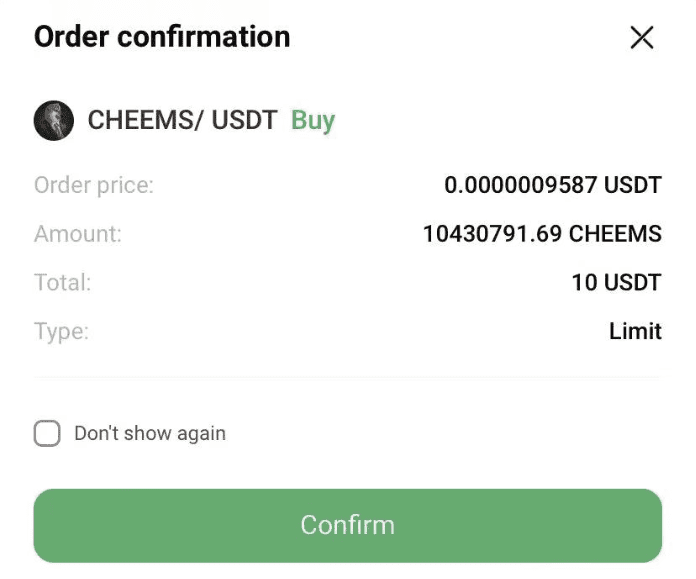The height and width of the screenshot is (579, 696).
Task: Click the green Buy side label
Action: [313, 121]
